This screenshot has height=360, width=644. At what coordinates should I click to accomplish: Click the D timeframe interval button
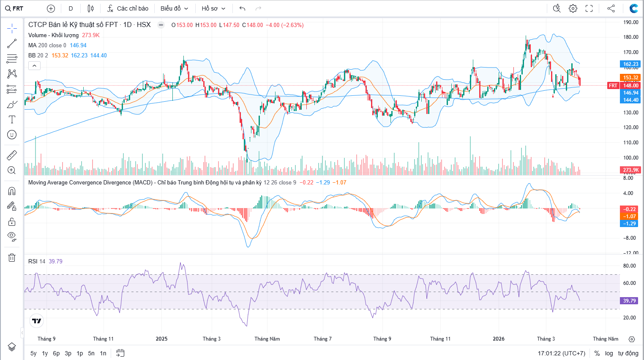[71, 8]
